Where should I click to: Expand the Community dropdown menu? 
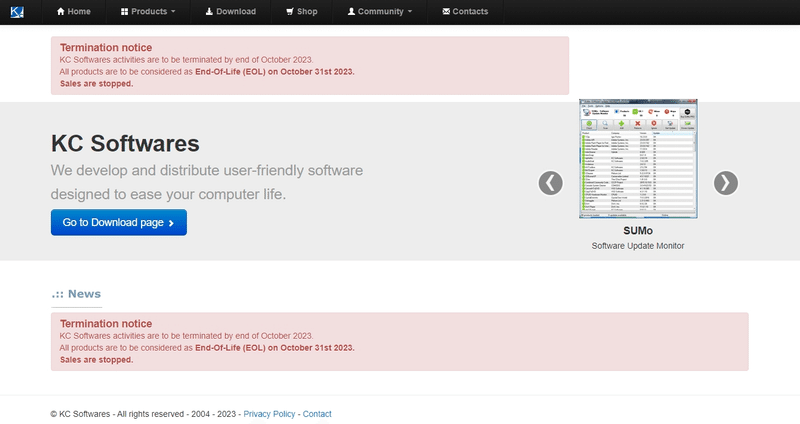click(x=380, y=12)
